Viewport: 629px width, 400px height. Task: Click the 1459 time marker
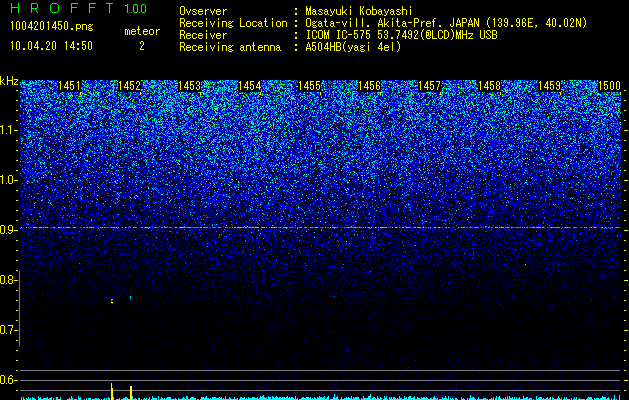pyautogui.click(x=549, y=86)
